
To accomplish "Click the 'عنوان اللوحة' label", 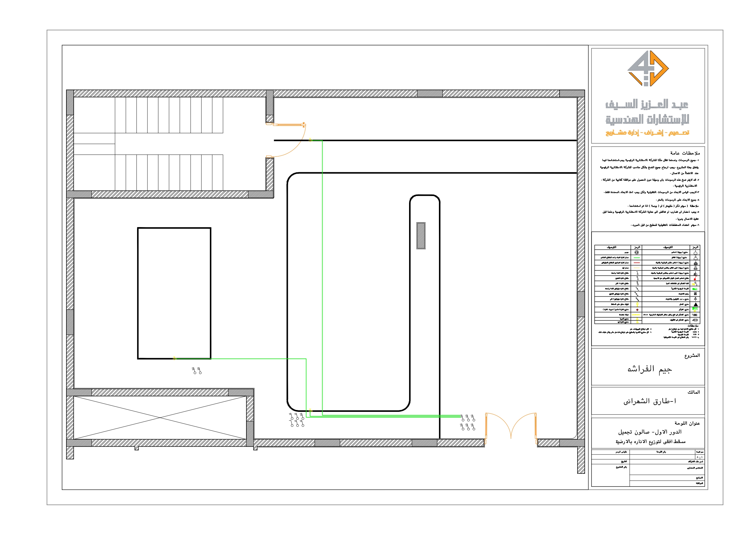I will [x=687, y=423].
